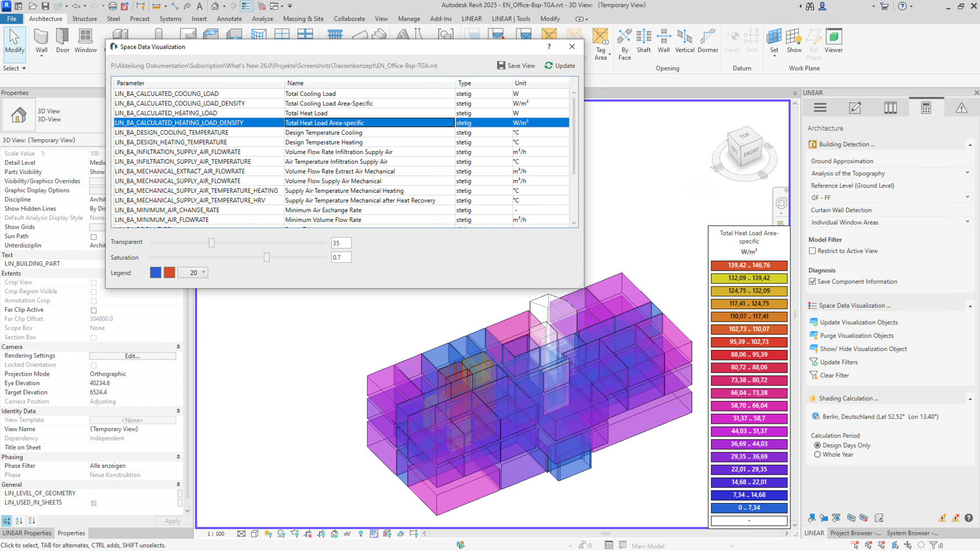Click the Transparent value input field
980x551 pixels.
point(341,243)
